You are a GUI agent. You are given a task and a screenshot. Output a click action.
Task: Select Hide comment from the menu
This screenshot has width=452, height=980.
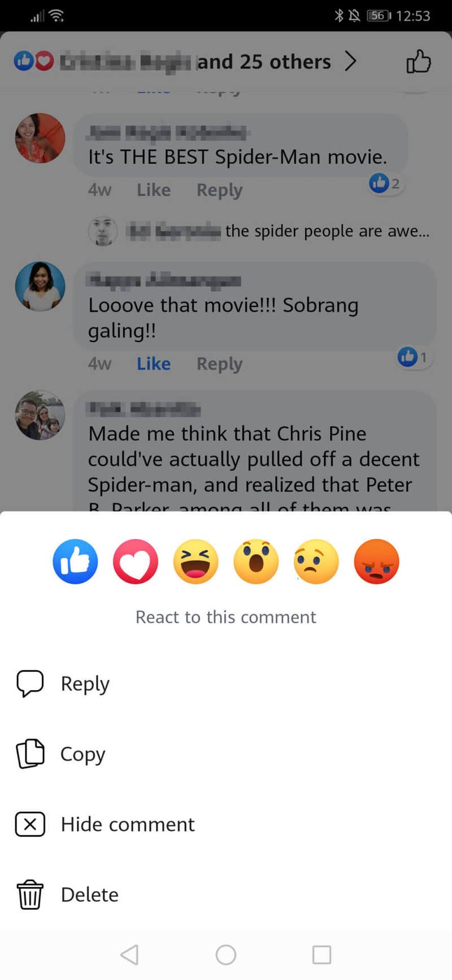pyautogui.click(x=127, y=824)
